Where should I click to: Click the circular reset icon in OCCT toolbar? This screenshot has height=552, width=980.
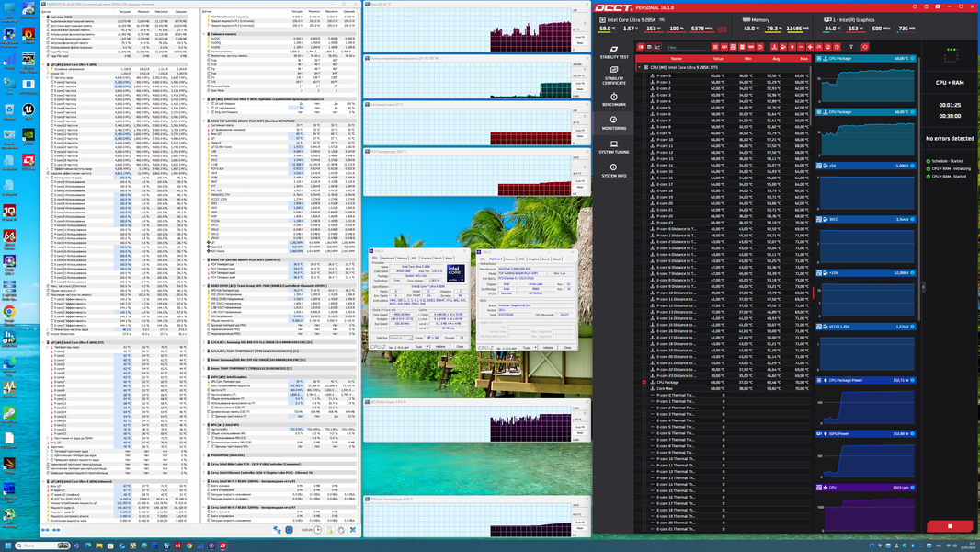click(x=865, y=47)
